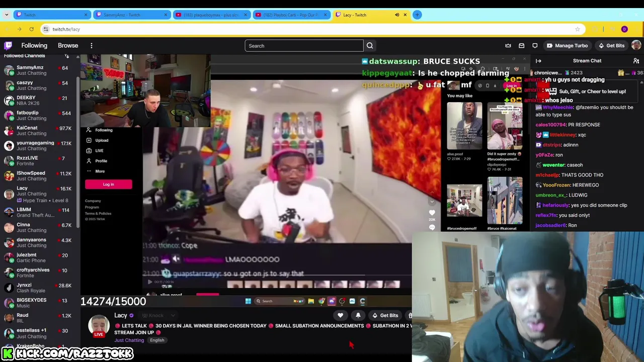Click chat user WhyMeechie username
The image size is (644, 362).
558,107
